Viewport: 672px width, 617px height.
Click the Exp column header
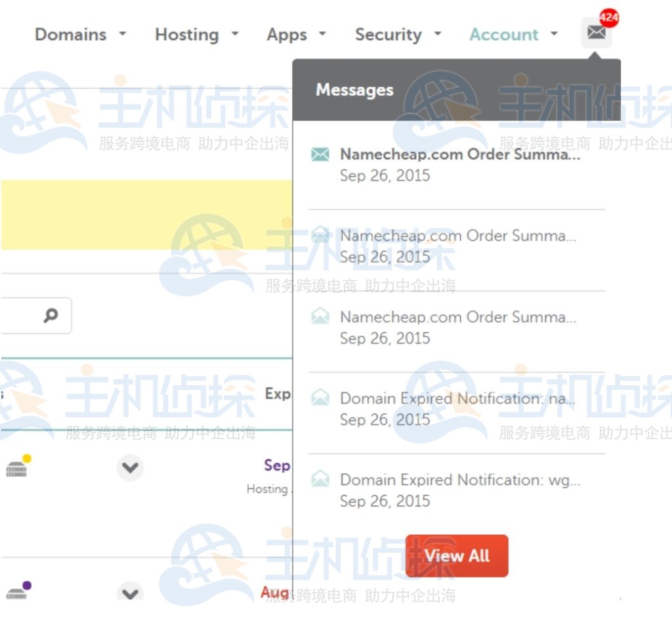278,394
